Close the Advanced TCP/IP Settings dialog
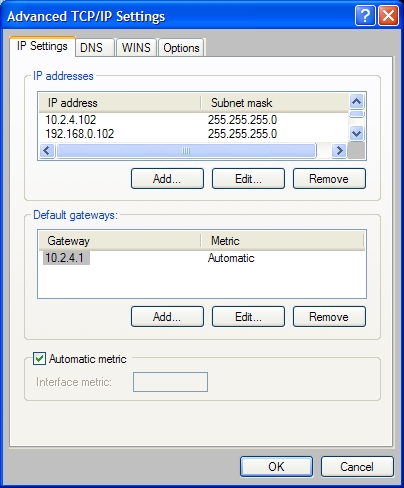This screenshot has width=404, height=488. tap(388, 15)
